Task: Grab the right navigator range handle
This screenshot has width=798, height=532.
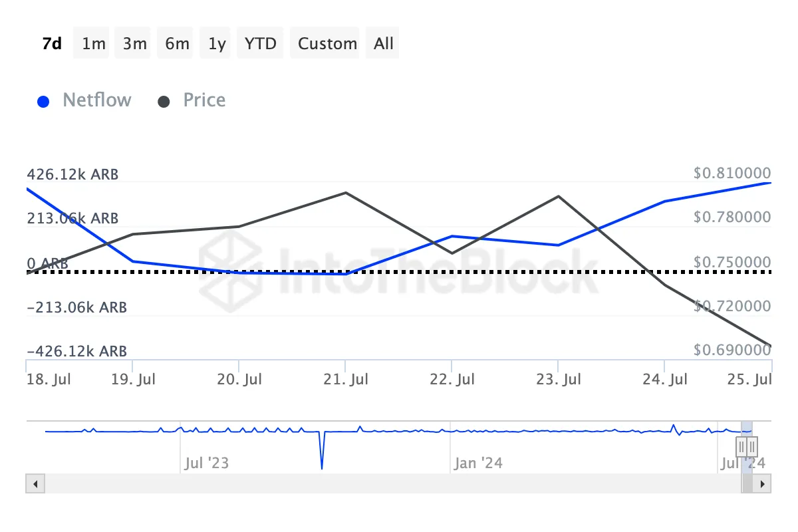Action: coord(751,446)
